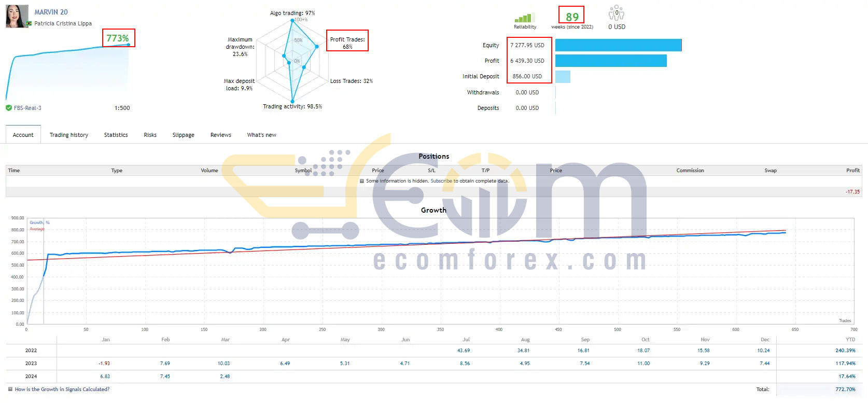
Task: Click the 7 277.95 USD equity value
Action: pyautogui.click(x=527, y=45)
